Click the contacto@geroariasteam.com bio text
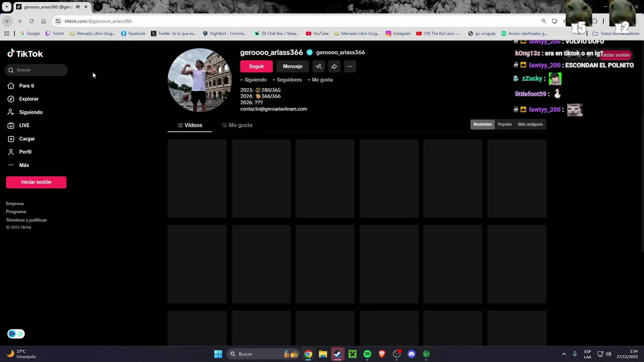 pos(273,109)
